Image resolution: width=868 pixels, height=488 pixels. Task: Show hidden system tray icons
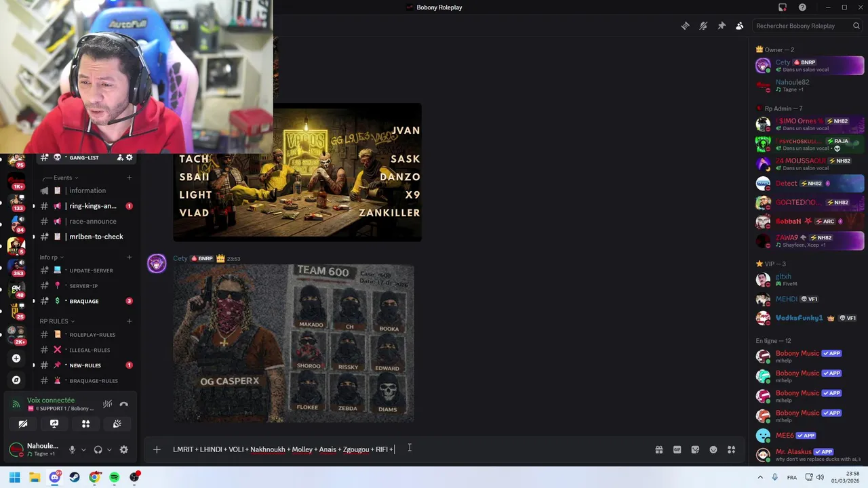point(760,477)
